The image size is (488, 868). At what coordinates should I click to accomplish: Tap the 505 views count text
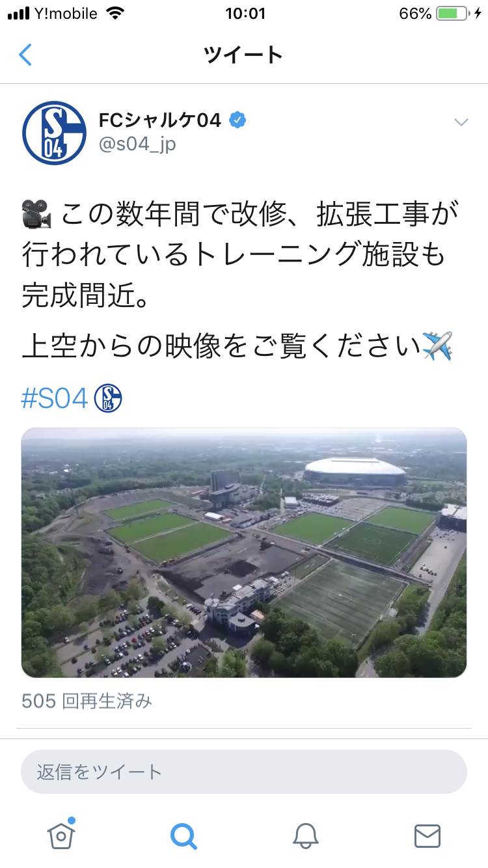[x=87, y=701]
